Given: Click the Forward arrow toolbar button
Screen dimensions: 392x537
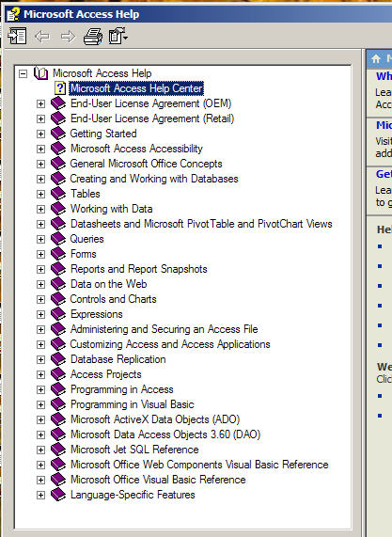Looking at the screenshot, I should coord(68,37).
